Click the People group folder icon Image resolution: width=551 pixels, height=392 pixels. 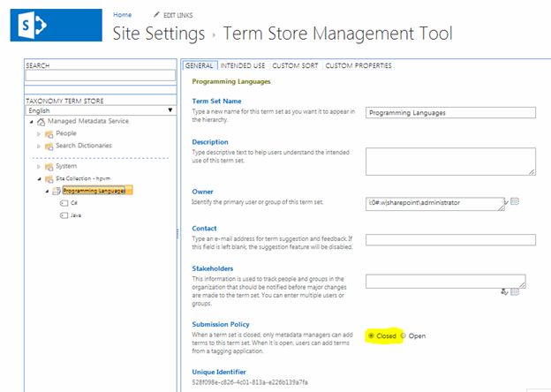point(49,133)
